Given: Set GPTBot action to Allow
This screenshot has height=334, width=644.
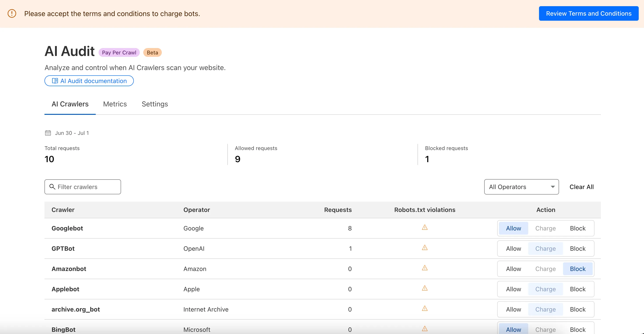Looking at the screenshot, I should point(513,249).
